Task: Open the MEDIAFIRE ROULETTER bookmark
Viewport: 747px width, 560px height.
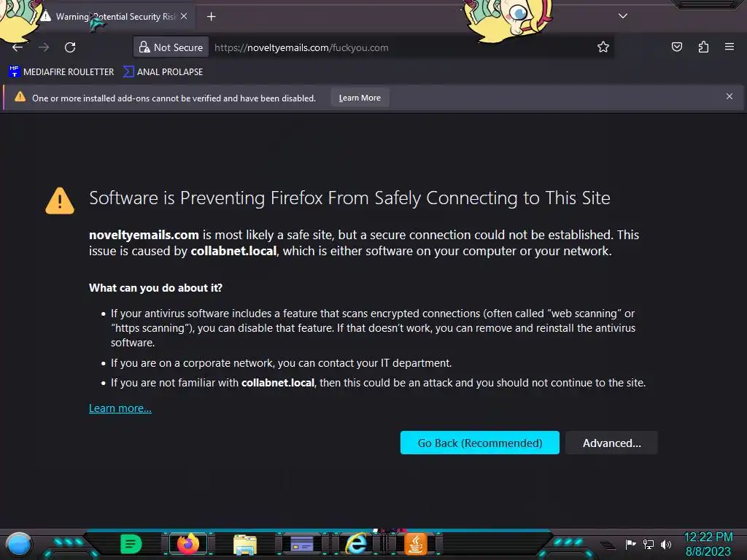Action: (61, 72)
